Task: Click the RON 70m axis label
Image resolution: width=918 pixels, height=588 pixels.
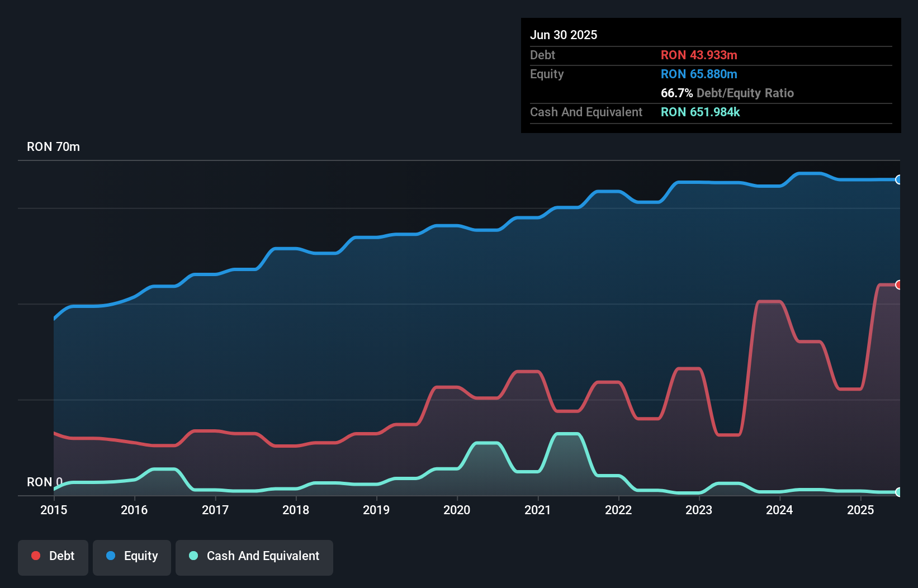Action: [53, 146]
